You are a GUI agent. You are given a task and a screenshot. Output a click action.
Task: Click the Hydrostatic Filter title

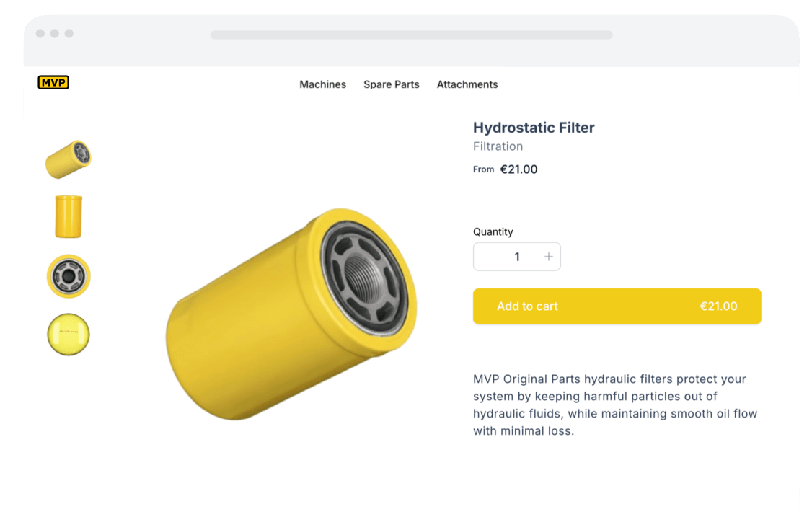(534, 128)
